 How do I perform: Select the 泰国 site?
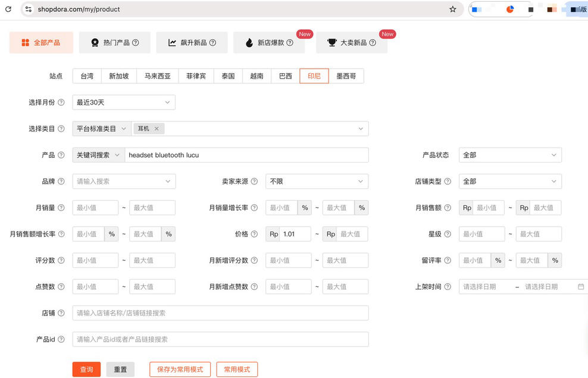pos(228,76)
